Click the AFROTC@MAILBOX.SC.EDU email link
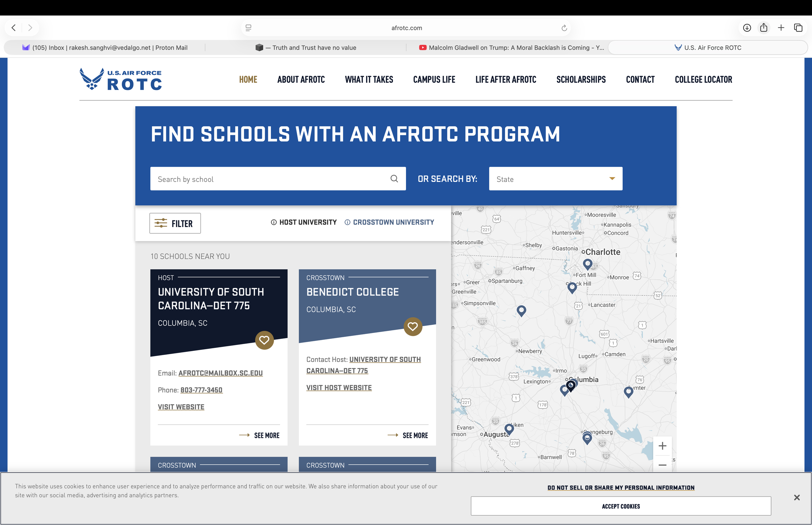This screenshot has width=812, height=525. coord(221,373)
